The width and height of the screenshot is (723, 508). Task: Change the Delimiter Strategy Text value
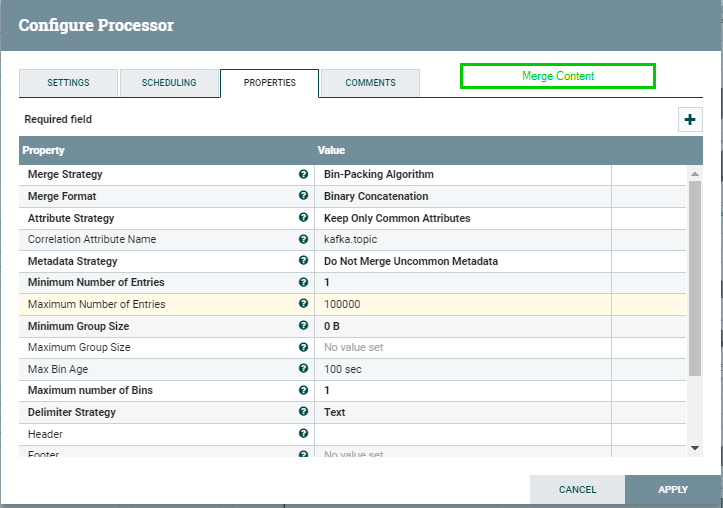(x=462, y=413)
